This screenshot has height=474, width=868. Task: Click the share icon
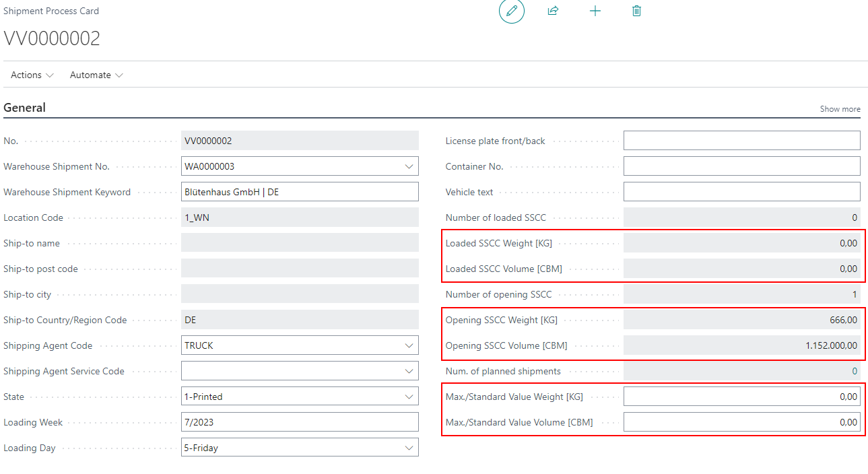[x=553, y=11]
